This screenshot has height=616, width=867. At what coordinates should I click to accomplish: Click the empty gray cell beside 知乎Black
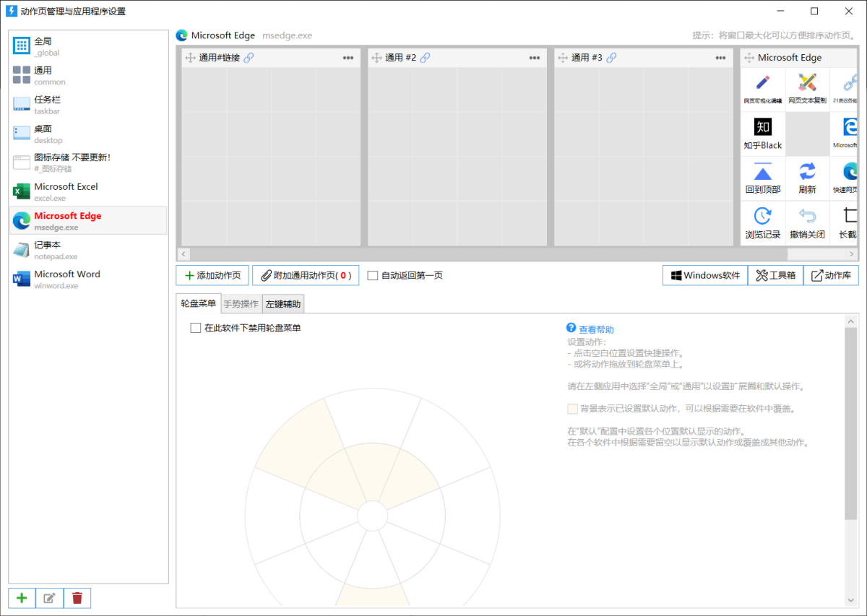807,134
